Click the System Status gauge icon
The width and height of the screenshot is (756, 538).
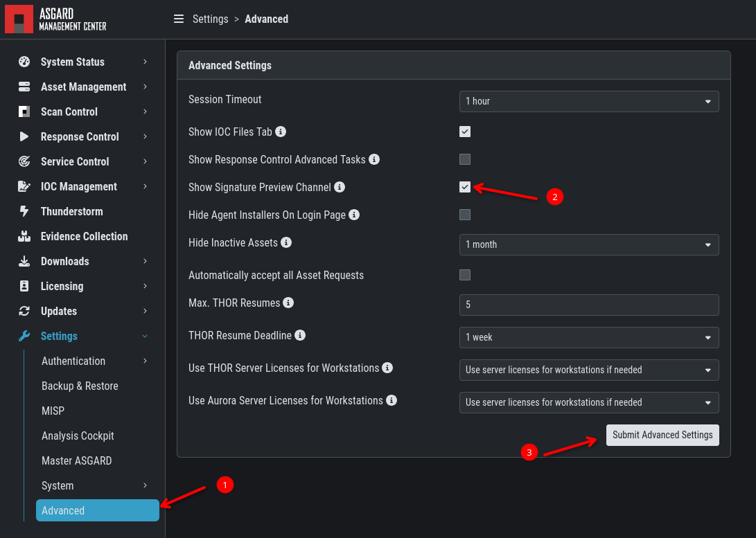tap(24, 62)
